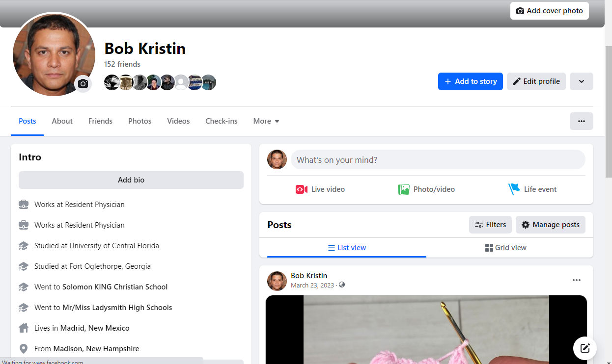Click the last friend avatar in row
The image size is (612, 364).
pyautogui.click(x=209, y=82)
